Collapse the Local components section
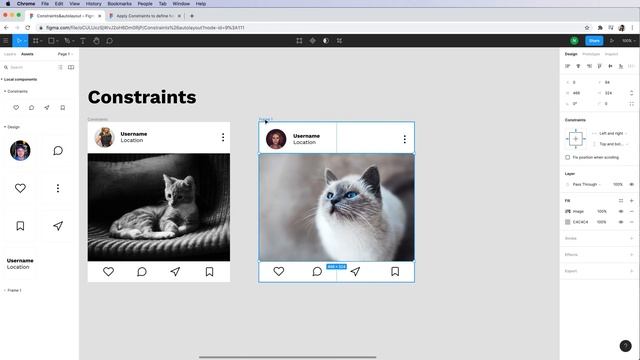The image size is (640, 360). (x=19, y=79)
